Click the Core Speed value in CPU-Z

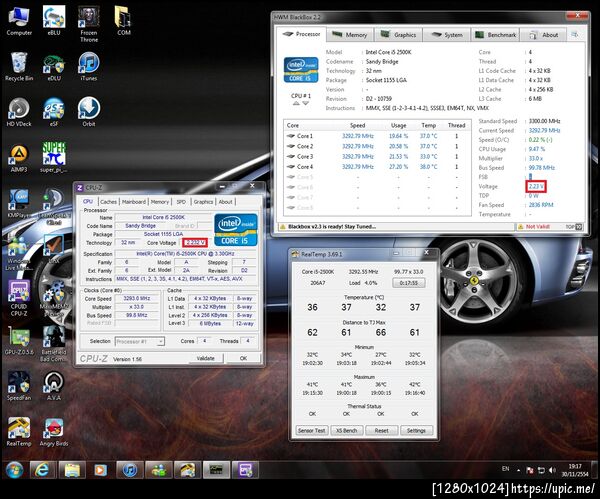(x=137, y=298)
